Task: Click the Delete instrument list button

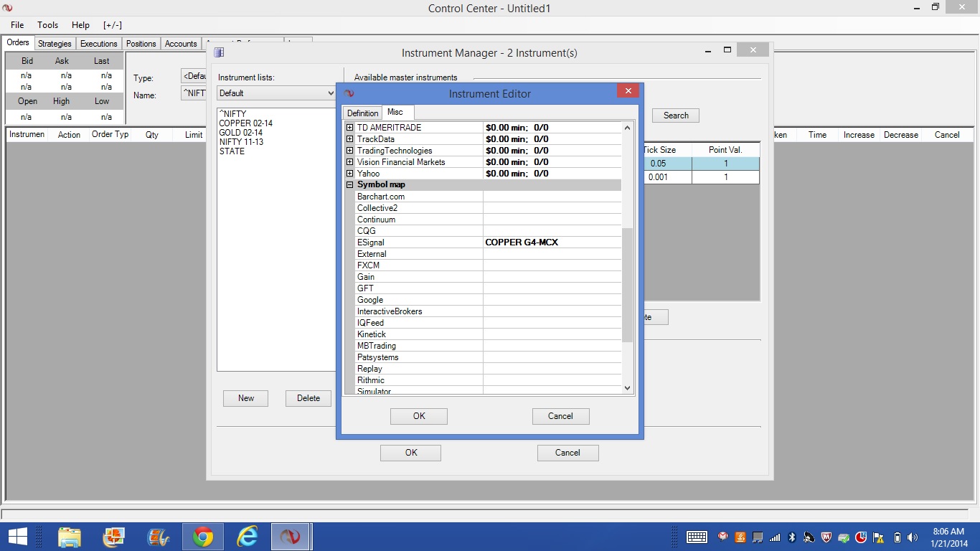Action: click(308, 398)
